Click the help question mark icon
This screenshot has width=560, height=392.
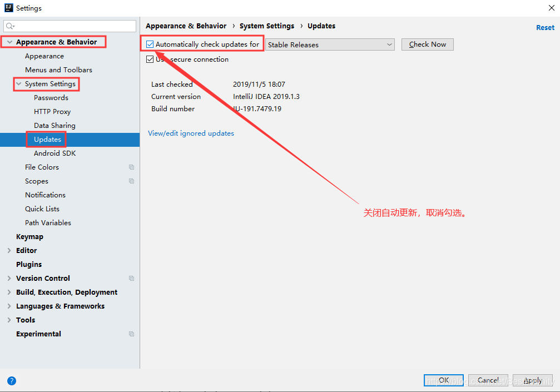tap(12, 380)
